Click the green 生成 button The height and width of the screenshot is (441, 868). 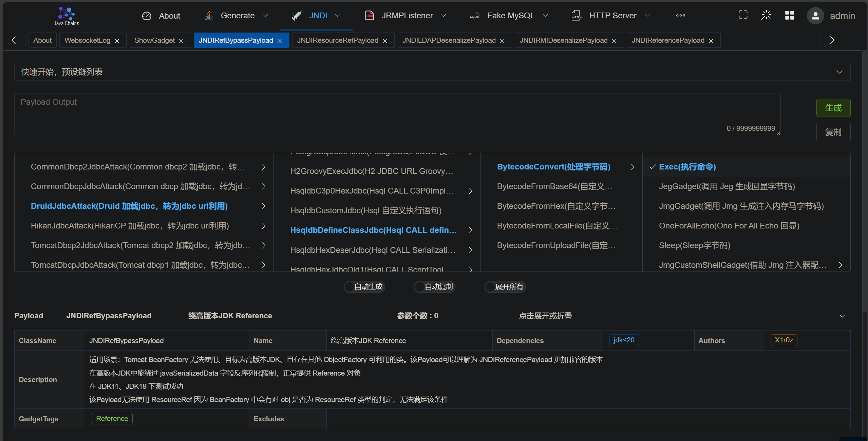click(833, 108)
